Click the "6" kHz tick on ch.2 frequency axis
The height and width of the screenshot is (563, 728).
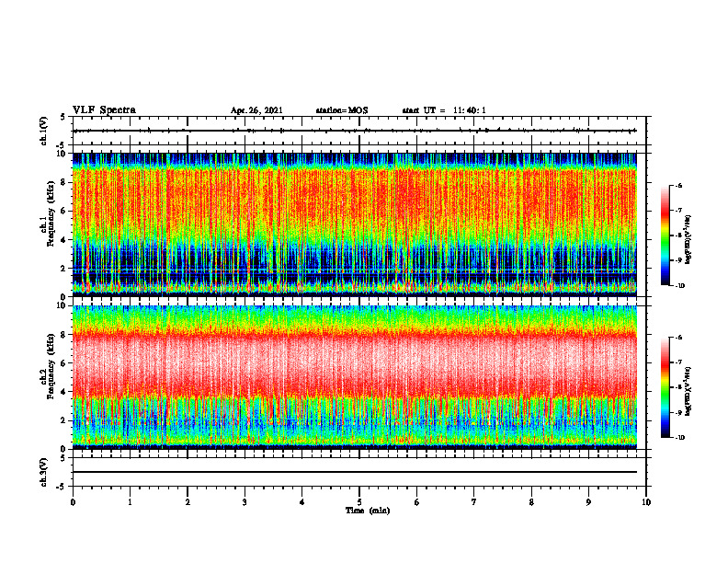click(x=64, y=363)
